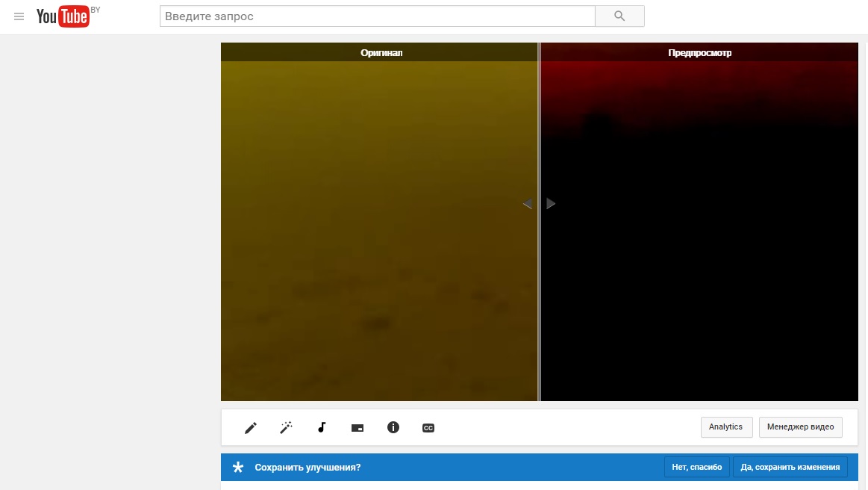Open the pencil info and settings editor

point(251,428)
